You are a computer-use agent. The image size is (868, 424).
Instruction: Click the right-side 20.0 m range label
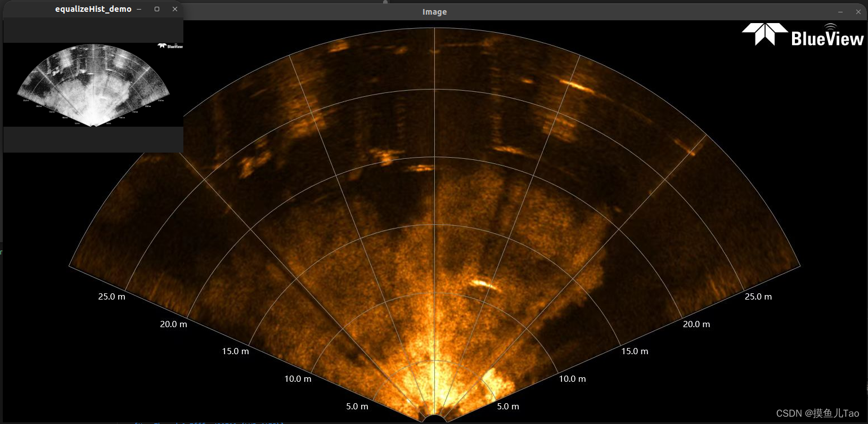696,324
